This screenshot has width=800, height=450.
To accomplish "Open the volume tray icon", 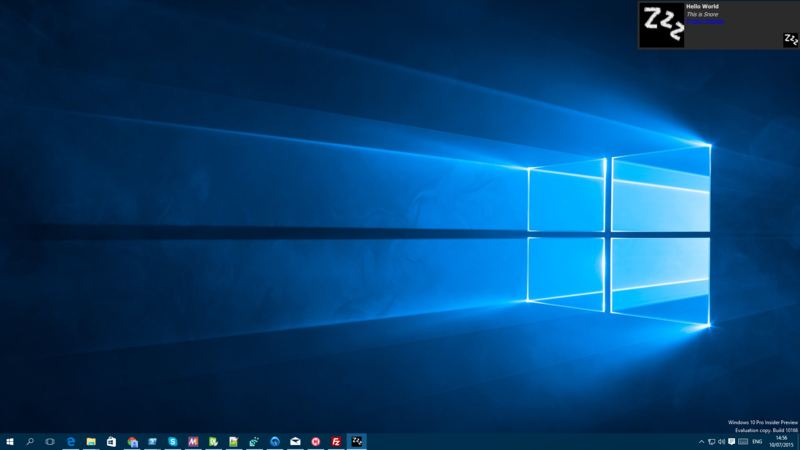I will tap(721, 442).
